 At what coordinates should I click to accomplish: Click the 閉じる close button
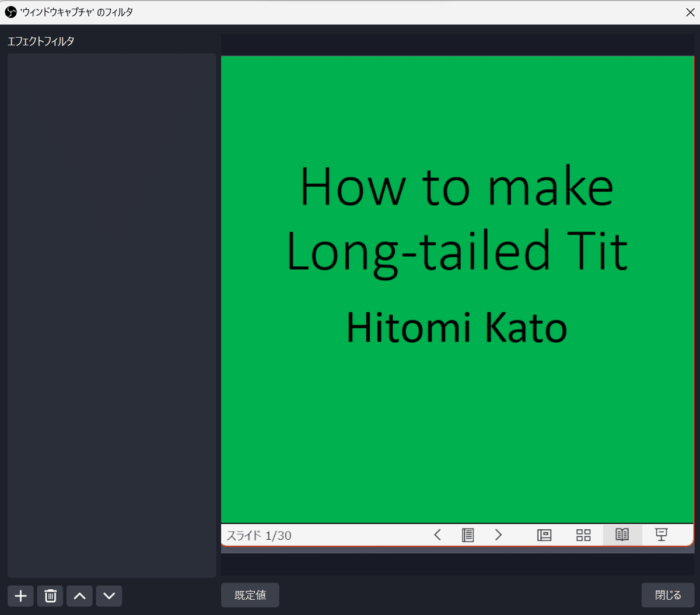[x=668, y=595]
